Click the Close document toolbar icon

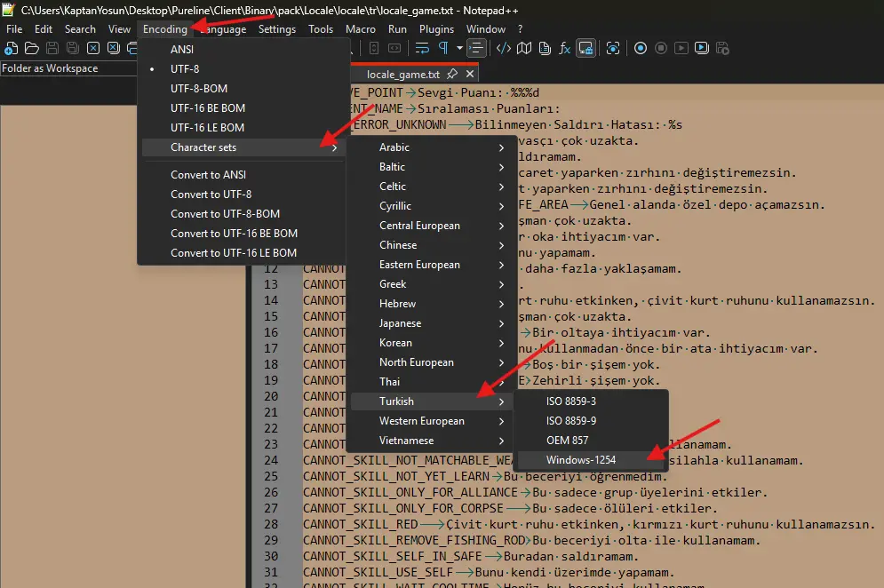pyautogui.click(x=92, y=48)
